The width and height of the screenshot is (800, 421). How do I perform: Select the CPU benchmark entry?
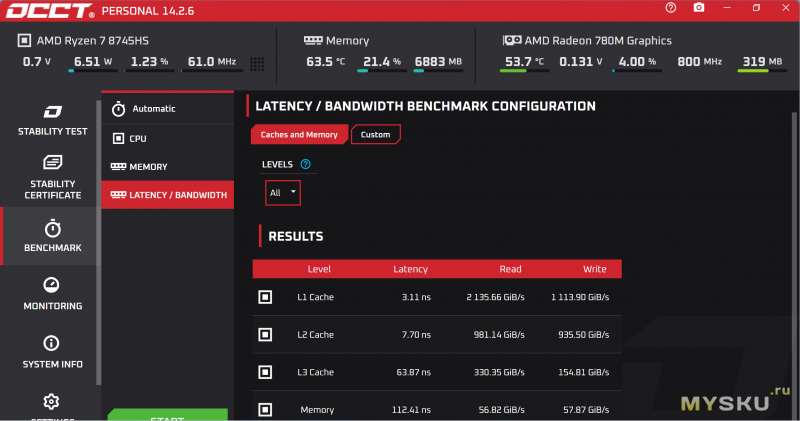[167, 138]
